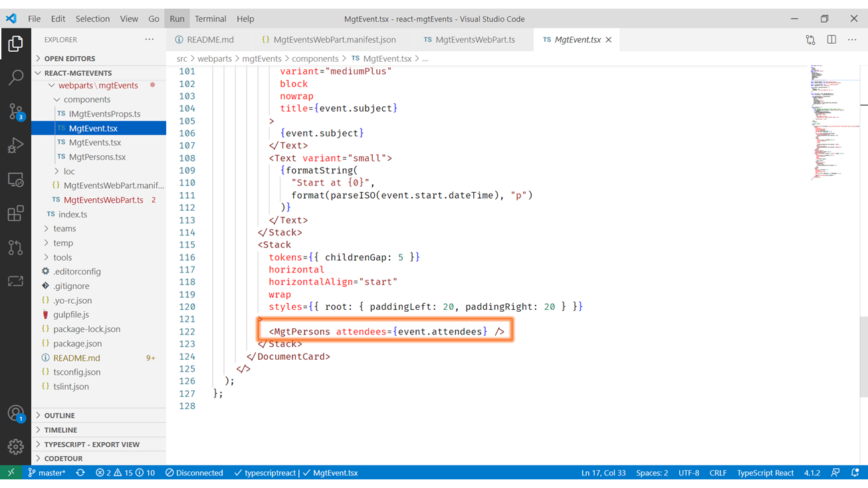Screen dimensions: 868x488
Task: Open the Run and Debug view
Action: click(x=15, y=146)
